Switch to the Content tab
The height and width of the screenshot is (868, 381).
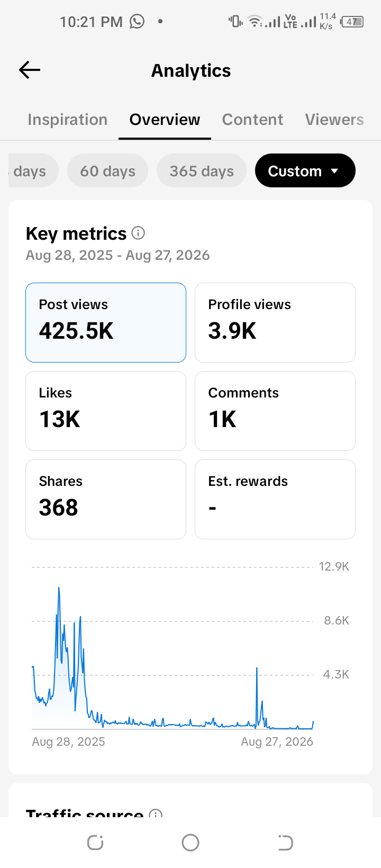[x=252, y=120]
